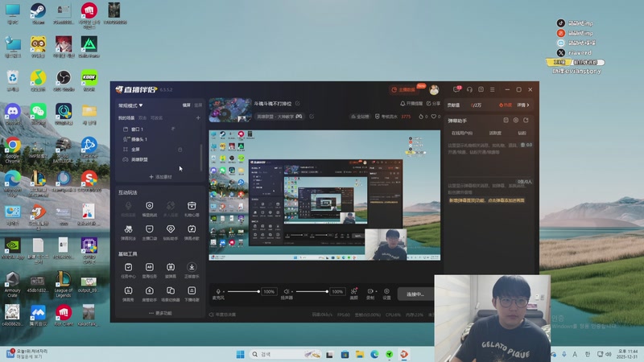Click the stream cover thumbnail

pyautogui.click(x=229, y=109)
